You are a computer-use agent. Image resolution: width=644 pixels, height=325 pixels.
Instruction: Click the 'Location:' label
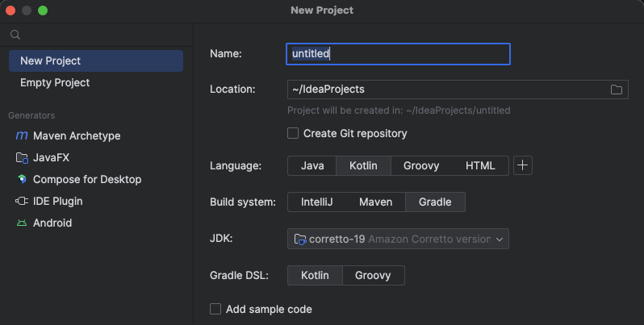tap(232, 89)
